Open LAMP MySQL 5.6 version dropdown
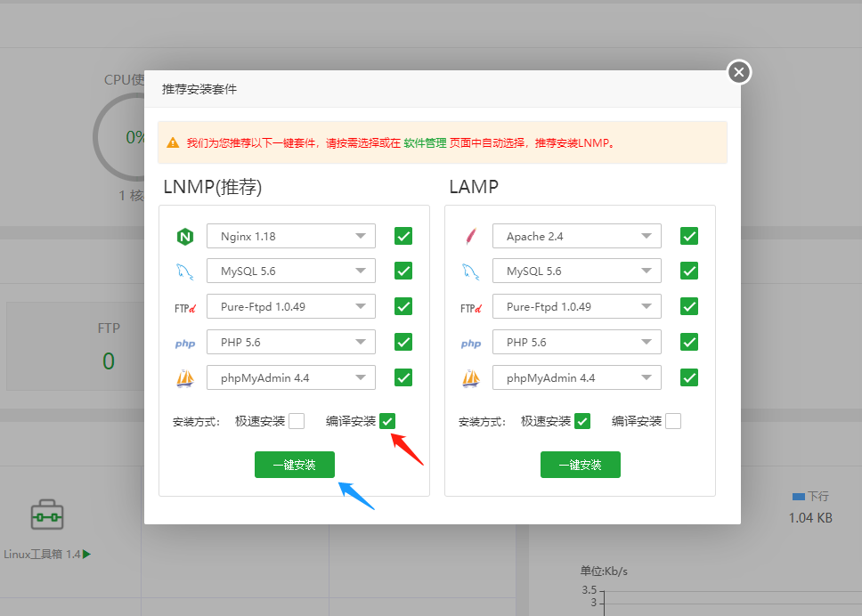 point(577,271)
